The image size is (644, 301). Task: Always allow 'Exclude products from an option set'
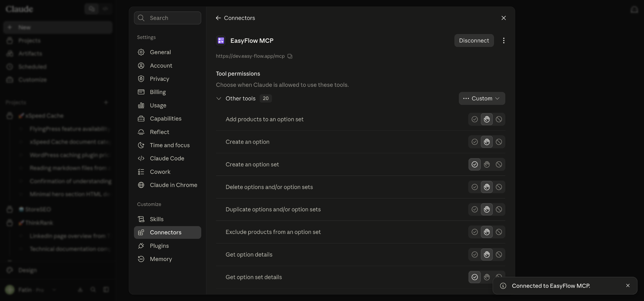[475, 232]
